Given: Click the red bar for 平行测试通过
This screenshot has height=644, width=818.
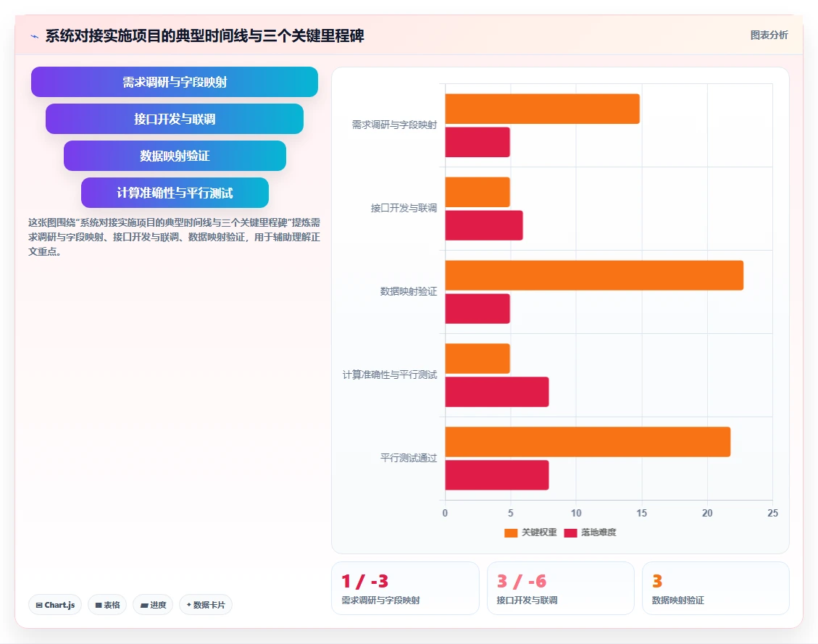Looking at the screenshot, I should coord(496,475).
